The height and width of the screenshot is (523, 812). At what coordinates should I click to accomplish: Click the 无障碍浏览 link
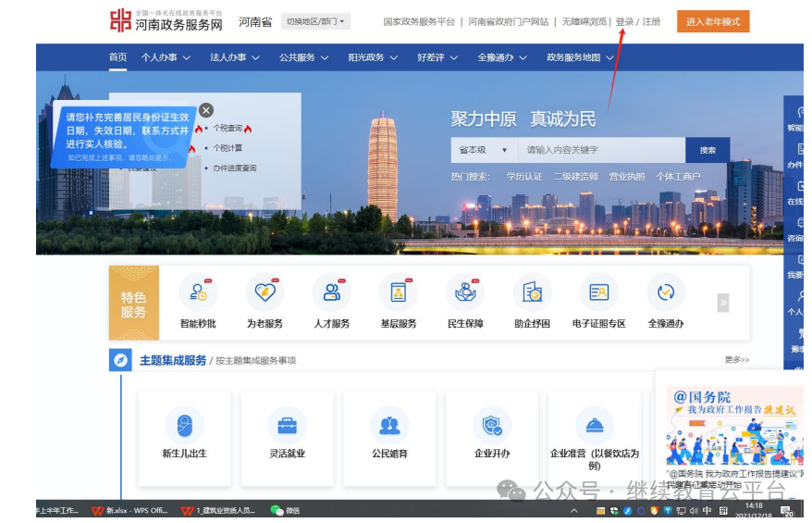[584, 21]
